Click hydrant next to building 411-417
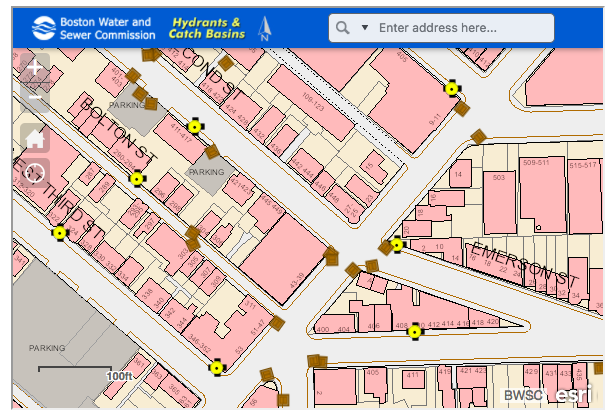The width and height of the screenshot is (613, 419). pyautogui.click(x=195, y=126)
